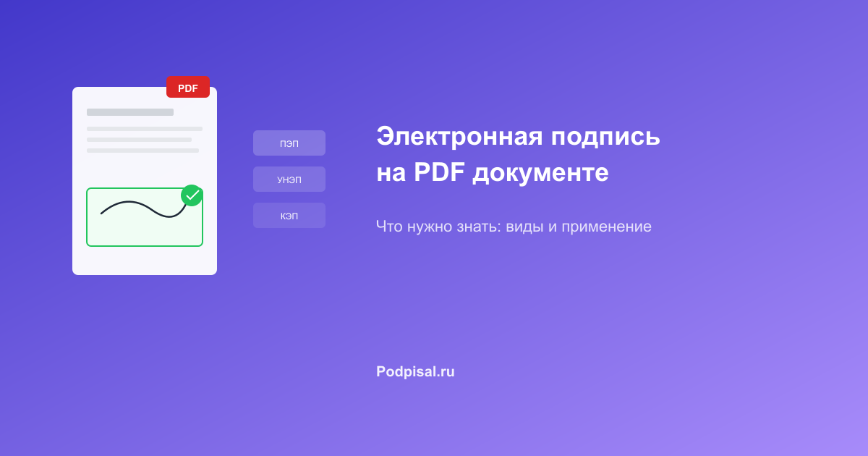Toggle the КЭП signature type option
This screenshot has height=456, width=868.
point(289,215)
